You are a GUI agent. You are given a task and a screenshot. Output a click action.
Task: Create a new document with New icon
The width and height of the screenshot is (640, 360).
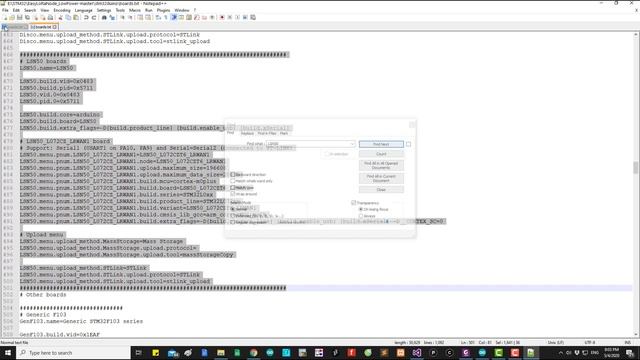coord(5,18)
